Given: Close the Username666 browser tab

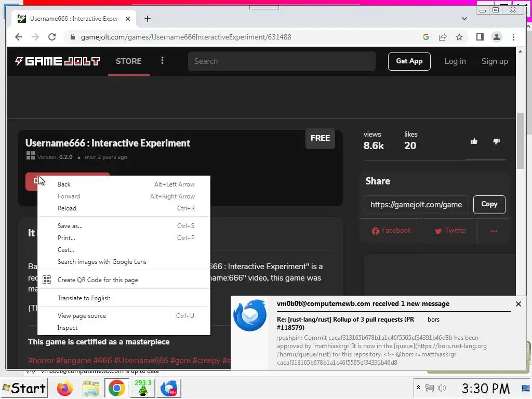Looking at the screenshot, I should [128, 19].
